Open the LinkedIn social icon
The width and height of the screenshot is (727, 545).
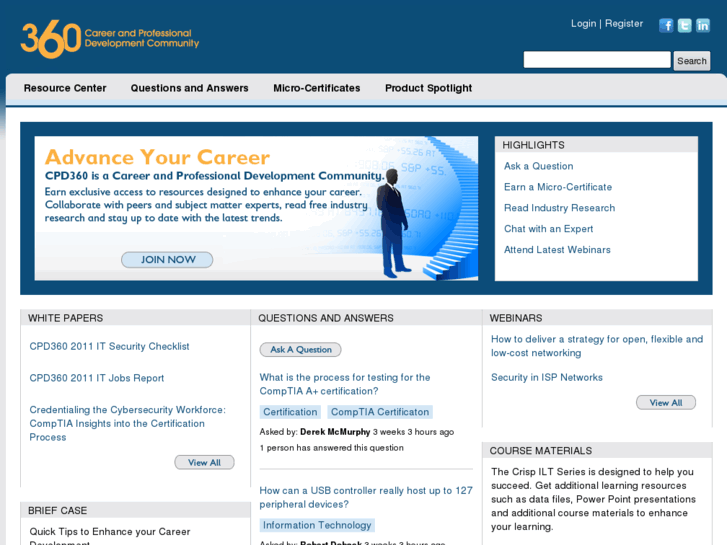pyautogui.click(x=703, y=25)
